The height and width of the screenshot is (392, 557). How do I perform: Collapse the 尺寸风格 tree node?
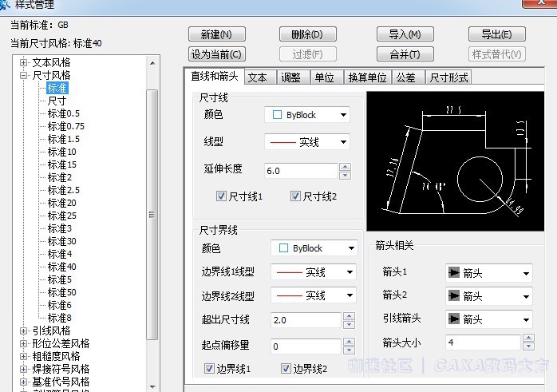(24, 75)
